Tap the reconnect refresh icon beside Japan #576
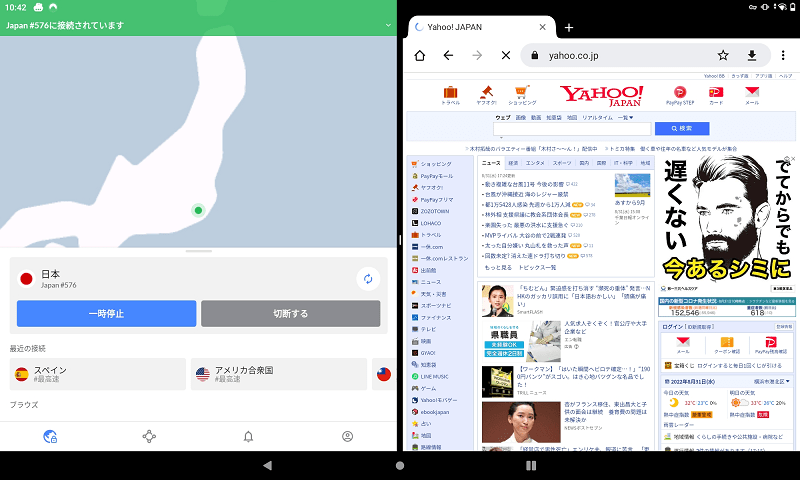This screenshot has width=800, height=480. (368, 279)
